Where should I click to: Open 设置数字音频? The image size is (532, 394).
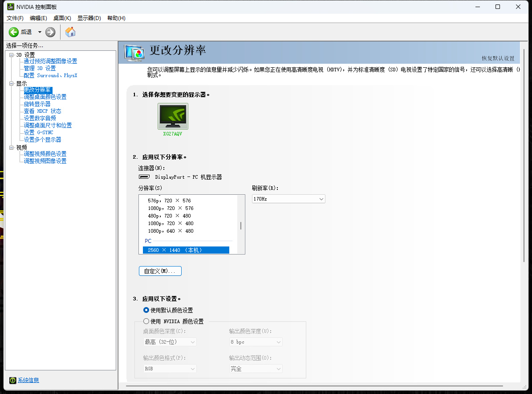pyautogui.click(x=40, y=118)
